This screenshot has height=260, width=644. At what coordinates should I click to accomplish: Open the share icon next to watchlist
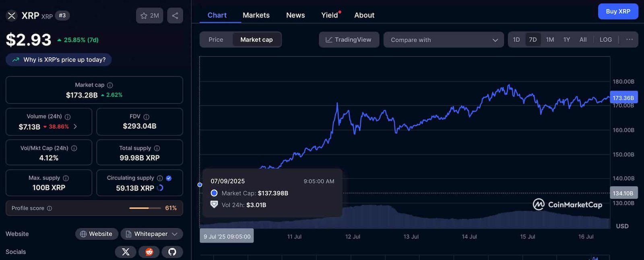pyautogui.click(x=175, y=15)
